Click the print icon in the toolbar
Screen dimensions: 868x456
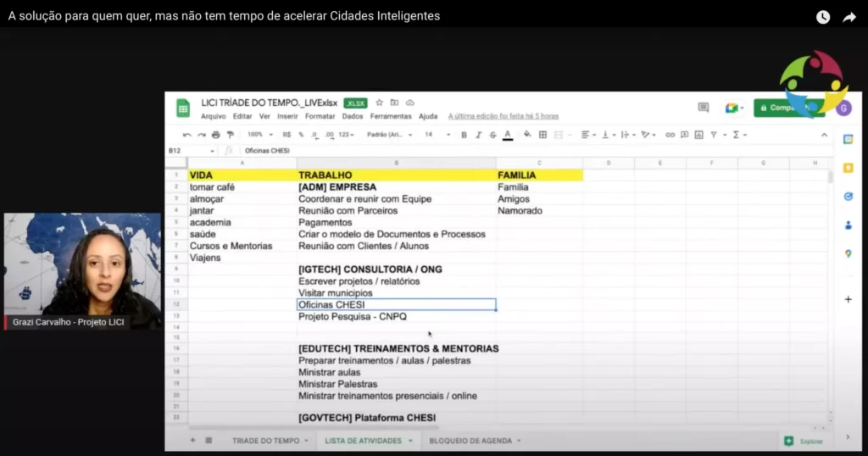[216, 135]
